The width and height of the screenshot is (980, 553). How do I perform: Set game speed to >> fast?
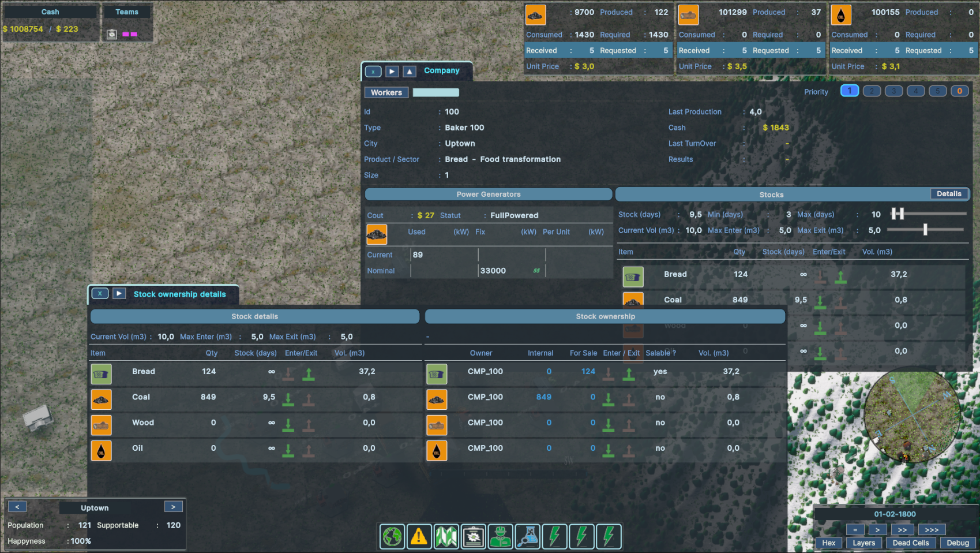[902, 529]
